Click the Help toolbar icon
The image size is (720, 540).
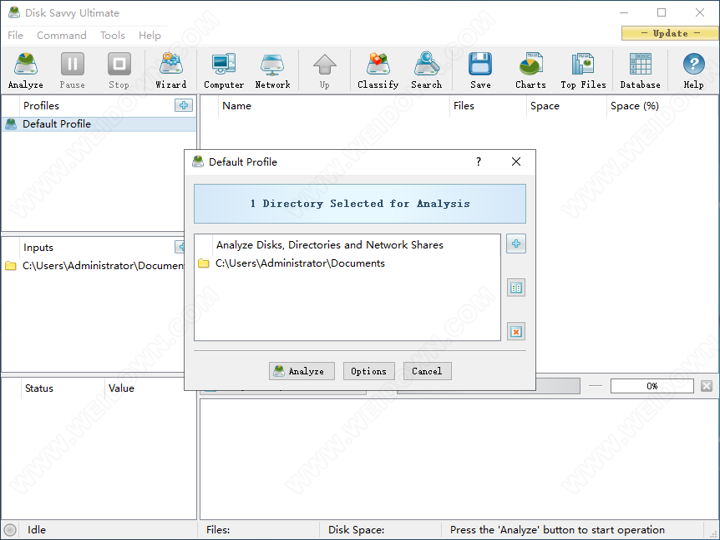pyautogui.click(x=693, y=70)
